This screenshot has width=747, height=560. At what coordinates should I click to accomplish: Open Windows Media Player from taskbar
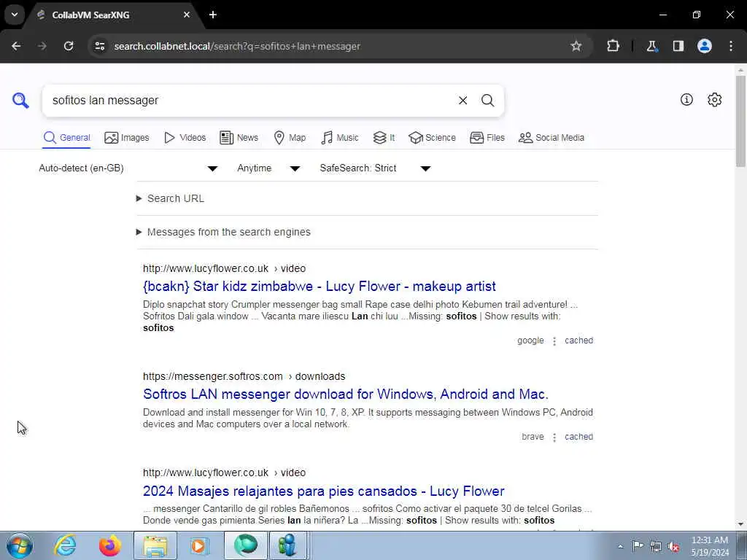(x=198, y=545)
